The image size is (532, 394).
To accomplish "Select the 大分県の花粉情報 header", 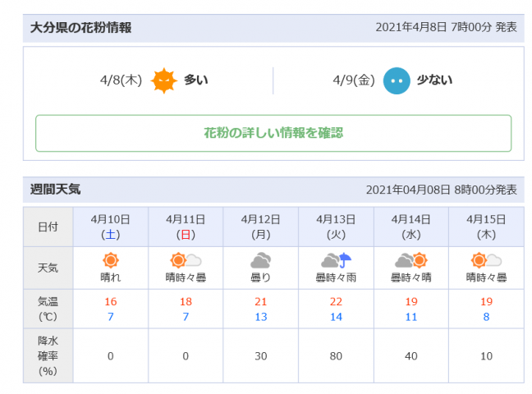I will coord(80,28).
